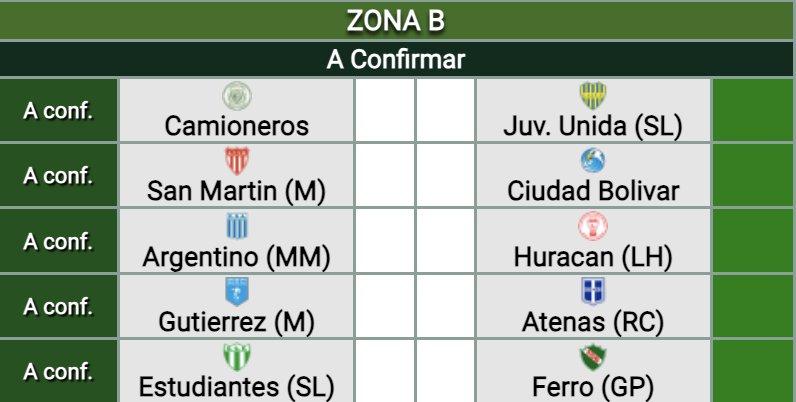The width and height of the screenshot is (796, 402).
Task: Click the Gutierrez (M) crest icon
Action: click(x=237, y=292)
